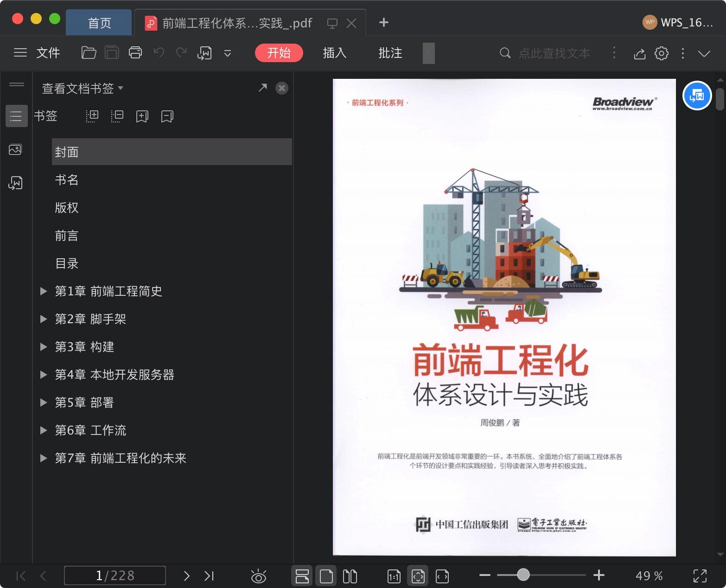Go to the first page button
This screenshot has width=726, height=588.
(21, 576)
